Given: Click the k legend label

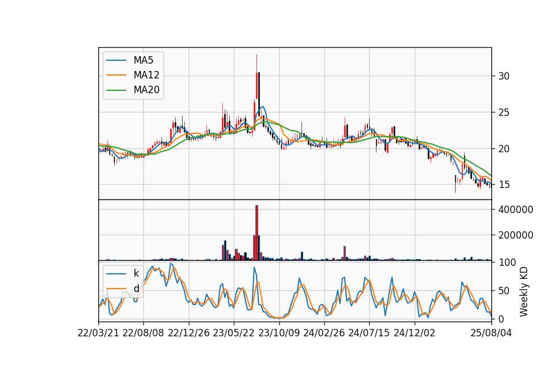Looking at the screenshot, I should (136, 273).
